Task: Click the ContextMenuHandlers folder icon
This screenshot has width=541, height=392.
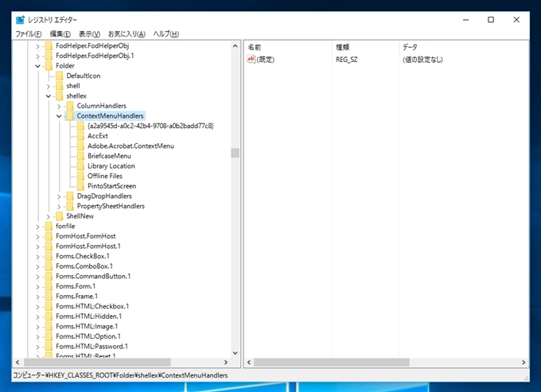Action: [x=70, y=115]
